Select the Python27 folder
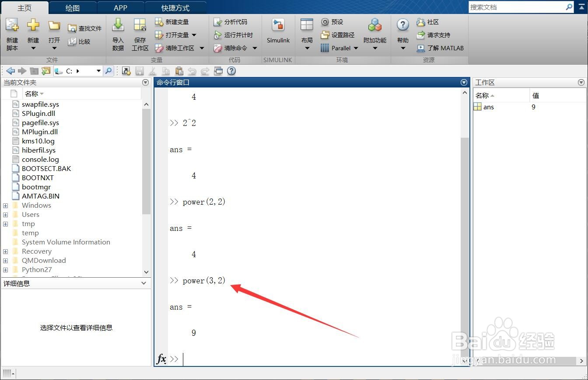This screenshot has height=380, width=588. 37,270
